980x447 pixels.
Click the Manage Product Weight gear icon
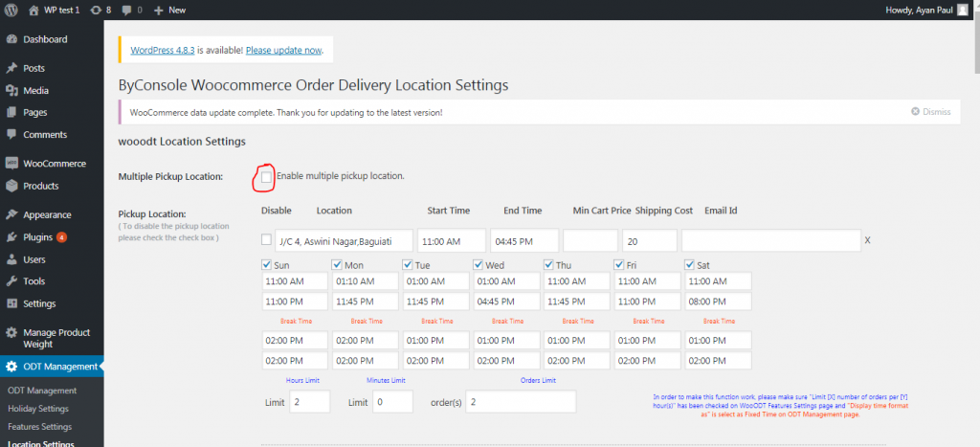point(11,332)
